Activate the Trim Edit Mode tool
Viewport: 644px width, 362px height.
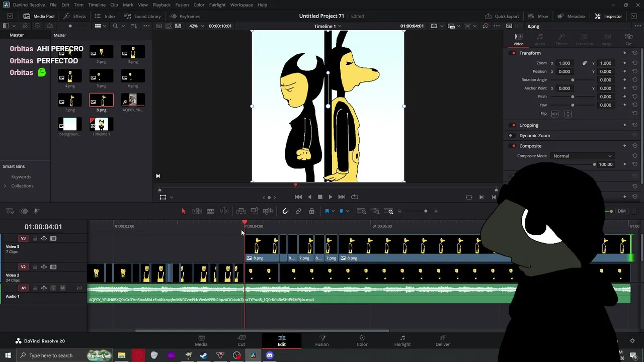(197, 211)
